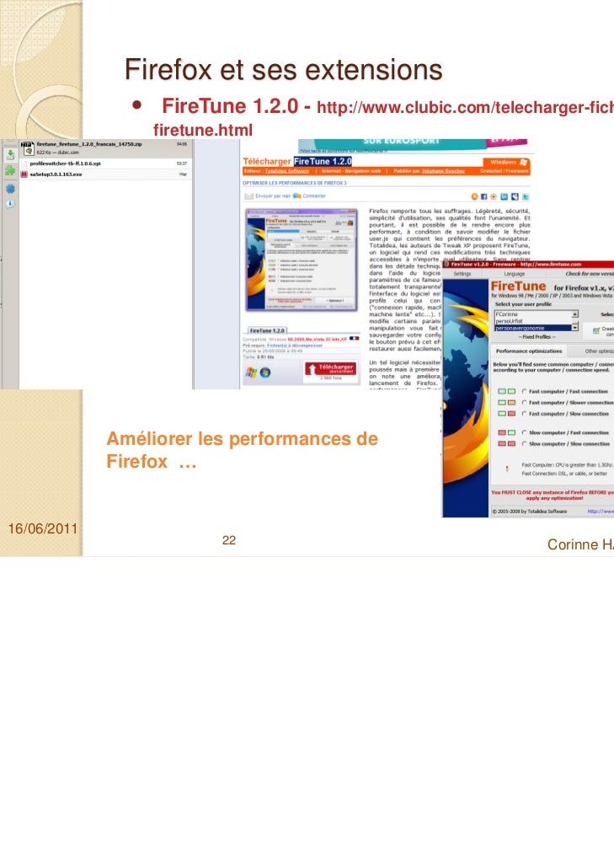The width and height of the screenshot is (614, 868).
Task: Click Envoyer par mail link
Action: (273, 196)
